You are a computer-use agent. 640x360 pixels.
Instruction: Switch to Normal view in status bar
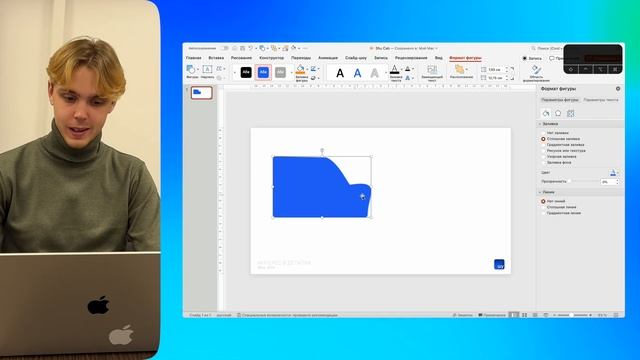514,315
